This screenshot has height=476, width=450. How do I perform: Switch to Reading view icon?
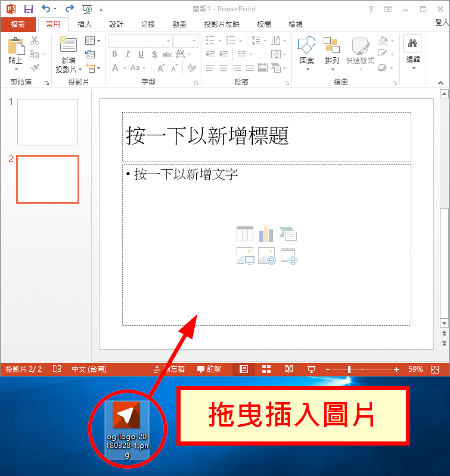pos(288,369)
